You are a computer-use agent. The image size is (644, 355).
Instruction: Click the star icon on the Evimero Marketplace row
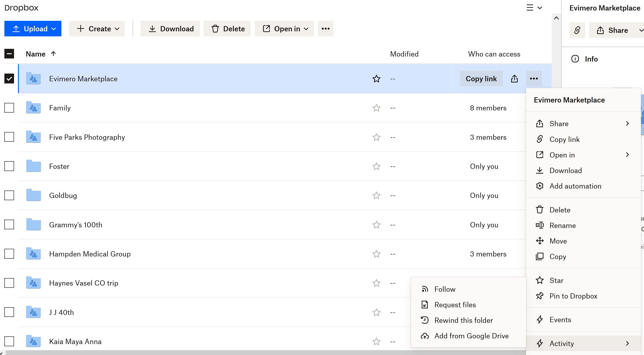(376, 79)
